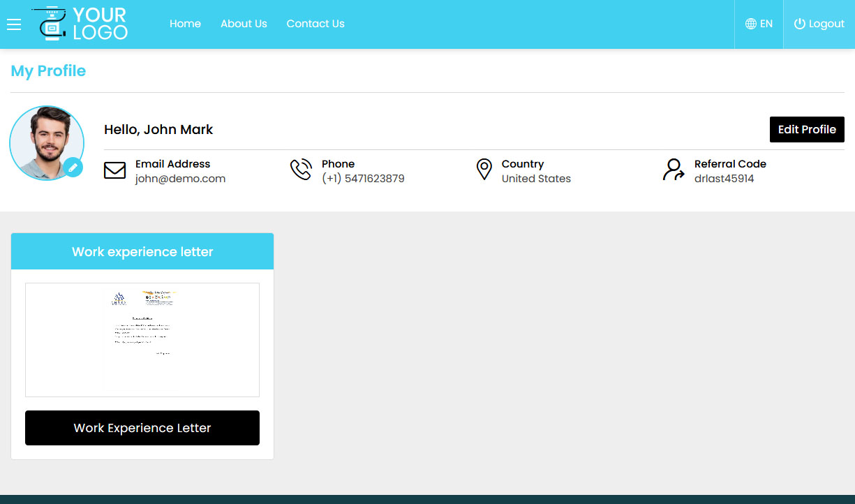Screen dimensions: 855x504
Task: Click John Mark's profile picture
Action: [x=47, y=143]
